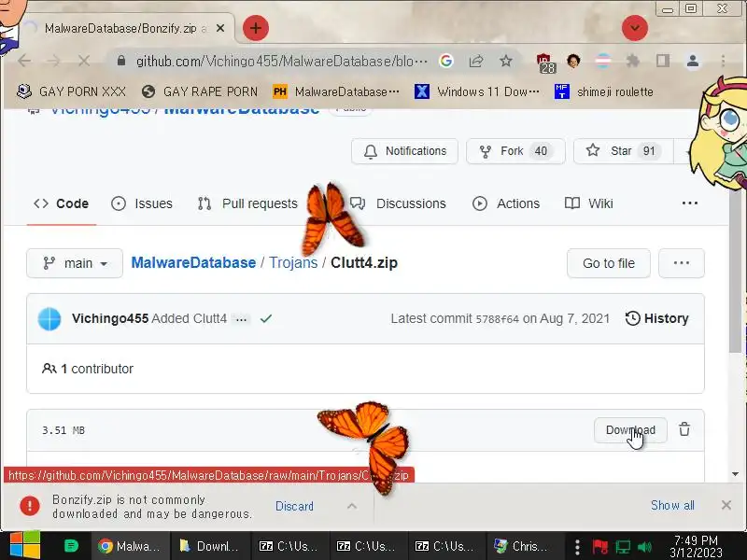Screen dimensions: 747x560
Task: Fork the repository
Action: [x=515, y=151]
